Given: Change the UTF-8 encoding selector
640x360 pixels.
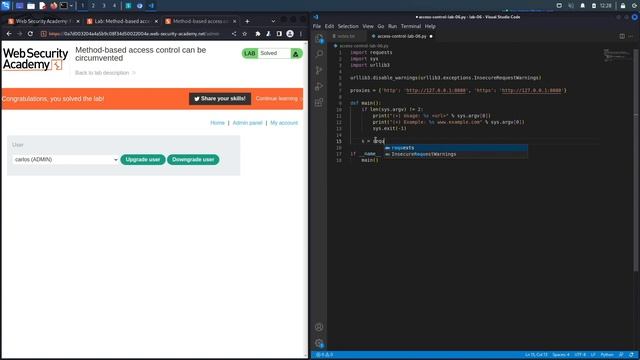Looking at the screenshot, I should pos(580,355).
